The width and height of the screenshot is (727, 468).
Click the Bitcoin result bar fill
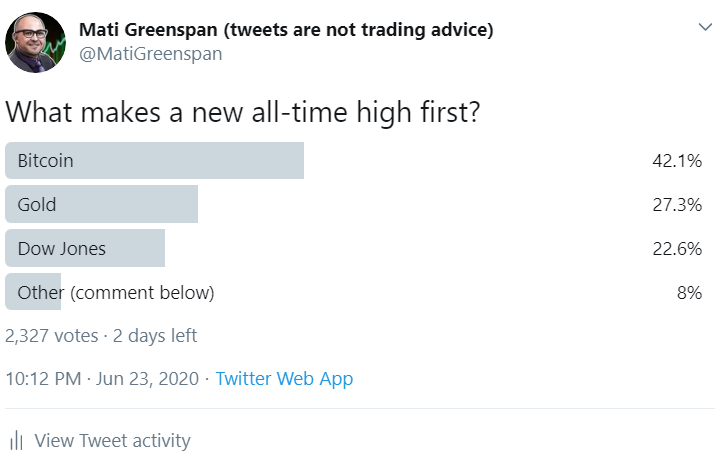tap(154, 160)
